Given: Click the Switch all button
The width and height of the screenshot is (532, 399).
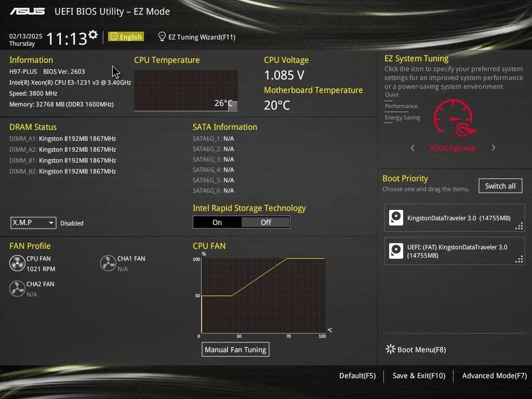Looking at the screenshot, I should coord(500,186).
